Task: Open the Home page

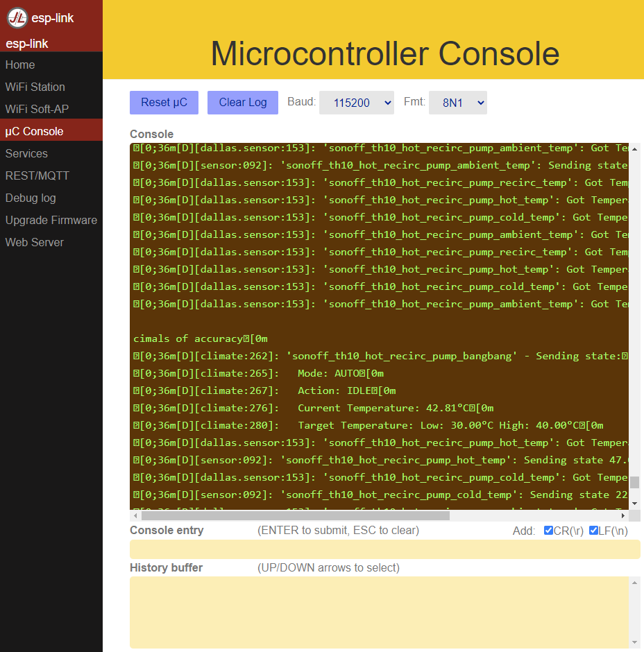Action: pyautogui.click(x=20, y=65)
